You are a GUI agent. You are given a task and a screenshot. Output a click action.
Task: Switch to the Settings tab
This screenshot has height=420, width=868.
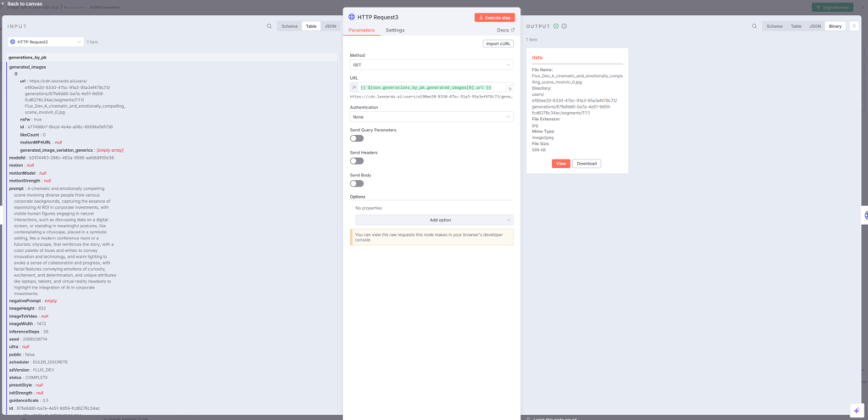coord(395,30)
